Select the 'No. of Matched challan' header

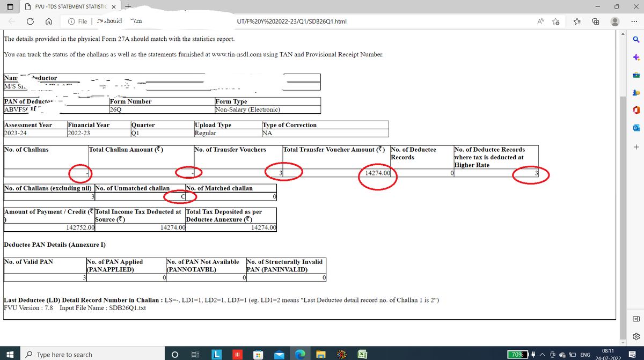click(219, 188)
